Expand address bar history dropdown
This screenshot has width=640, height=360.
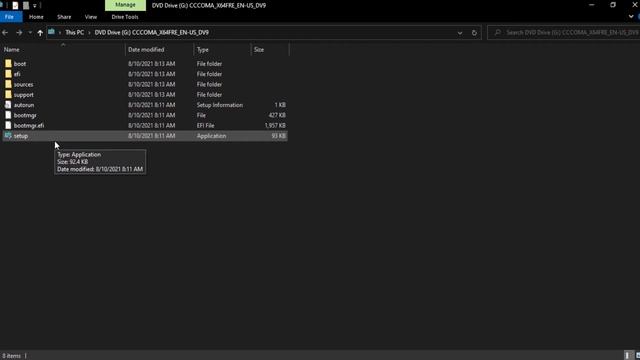coord(460,33)
